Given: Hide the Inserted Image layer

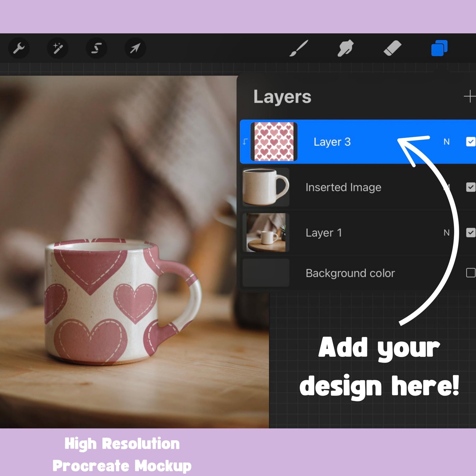Looking at the screenshot, I should pyautogui.click(x=471, y=187).
